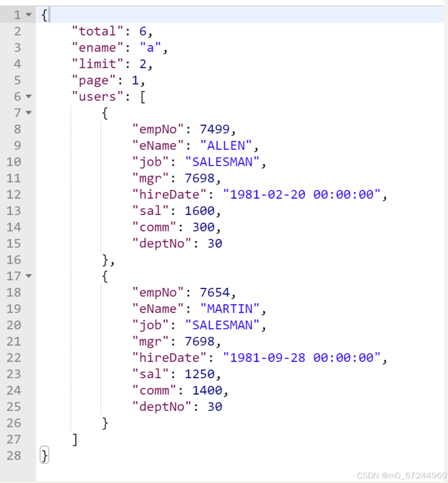The image size is (448, 483).
Task: Click line number 28 in the gutter
Action: click(x=14, y=455)
